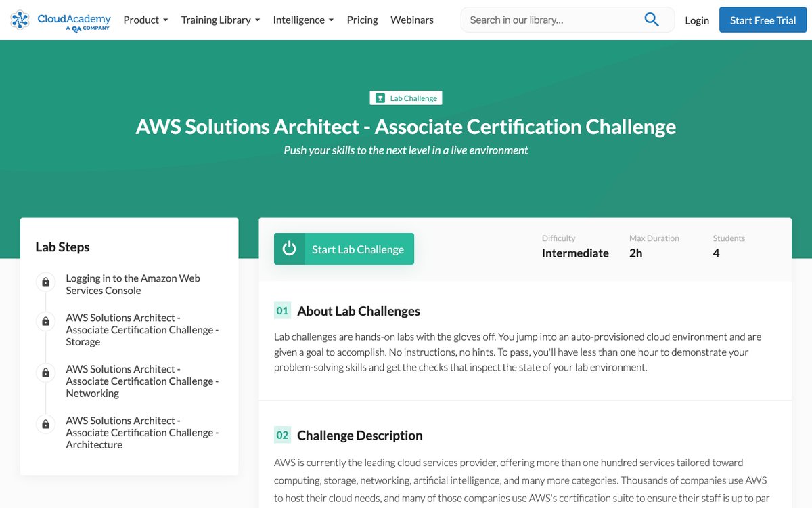Expand the Training Library menu
Viewport: 812px width, 508px height.
click(221, 20)
